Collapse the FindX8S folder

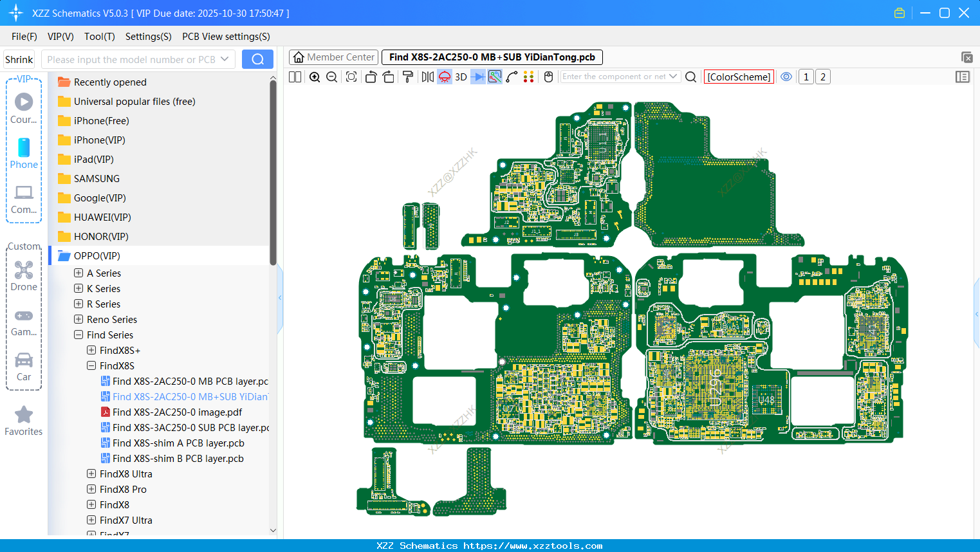pyautogui.click(x=90, y=365)
